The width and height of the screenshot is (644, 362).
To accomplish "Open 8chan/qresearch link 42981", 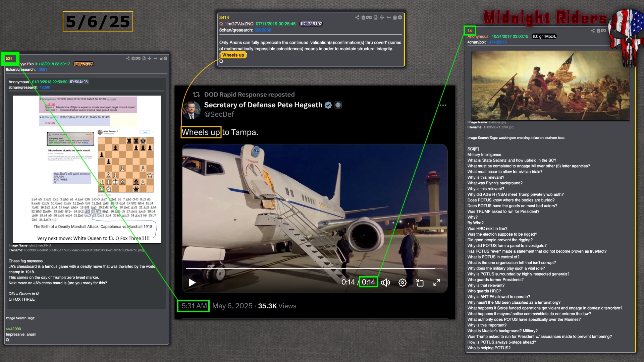I will [42, 69].
